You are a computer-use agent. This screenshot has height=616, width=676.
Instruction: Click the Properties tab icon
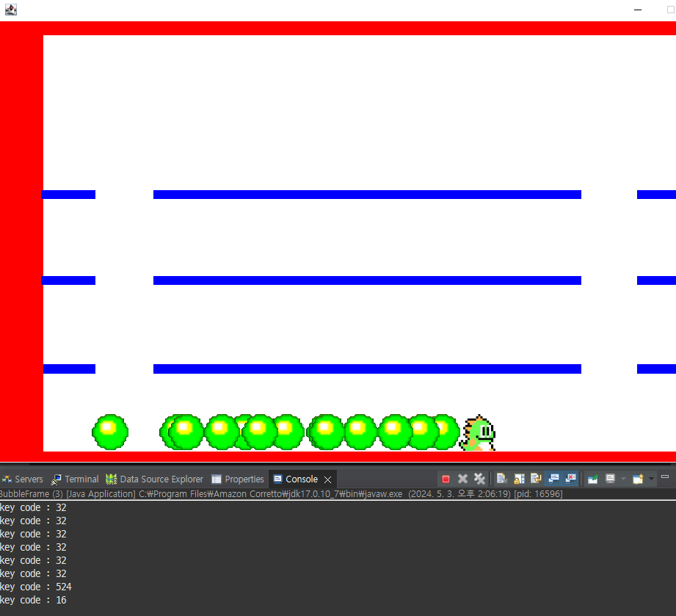[x=217, y=479]
